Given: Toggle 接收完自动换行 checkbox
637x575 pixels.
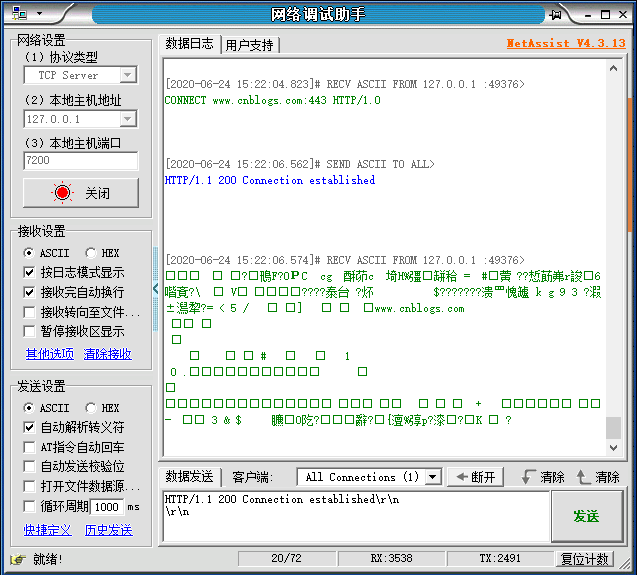Looking at the screenshot, I should (x=29, y=292).
